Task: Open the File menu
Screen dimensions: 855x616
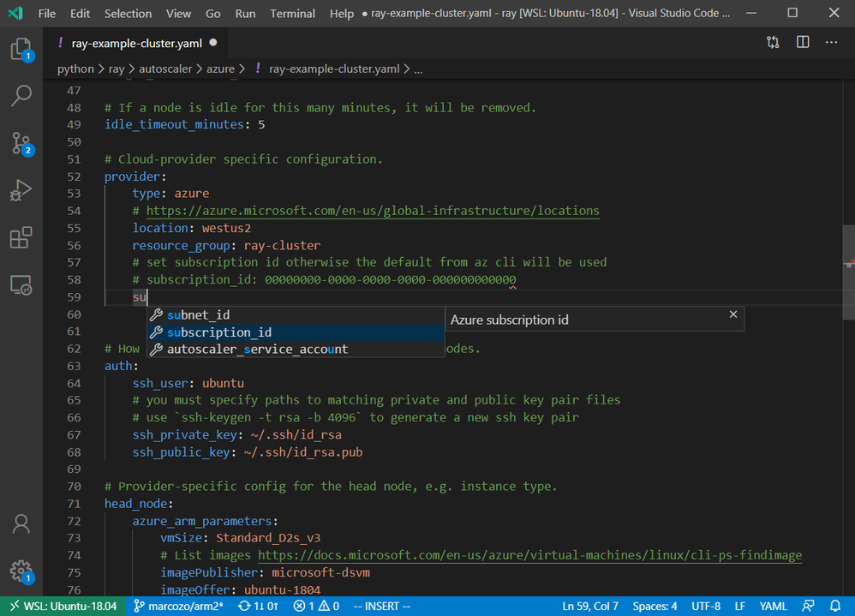Action: pos(47,13)
